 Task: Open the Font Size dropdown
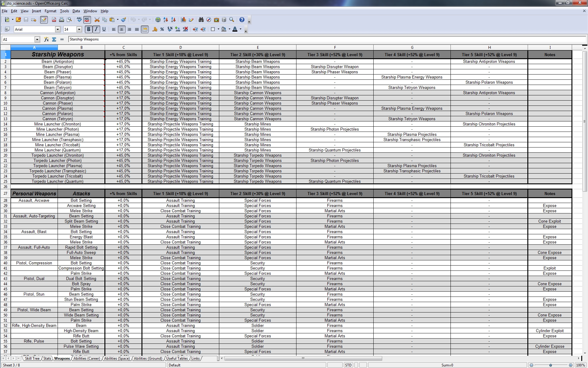pos(79,29)
